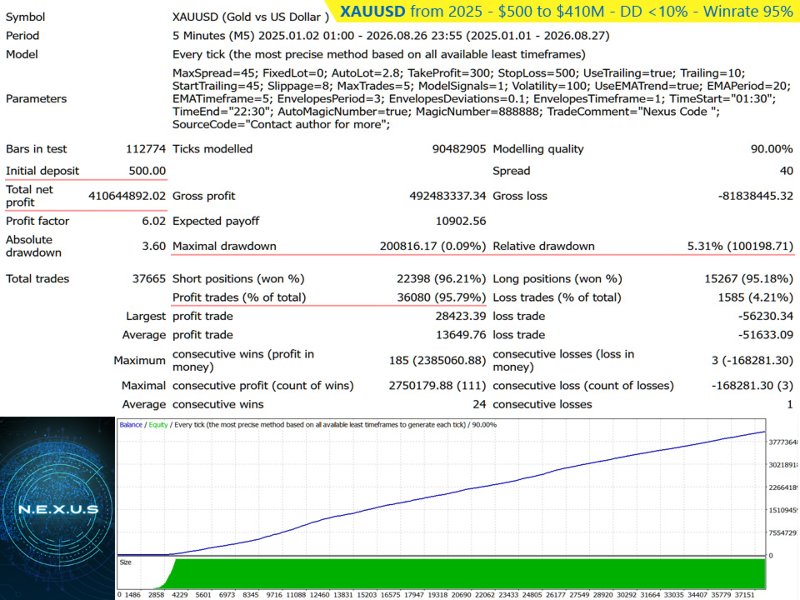
Task: Click the Largest profit trade value 28423.39
Action: click(x=461, y=316)
